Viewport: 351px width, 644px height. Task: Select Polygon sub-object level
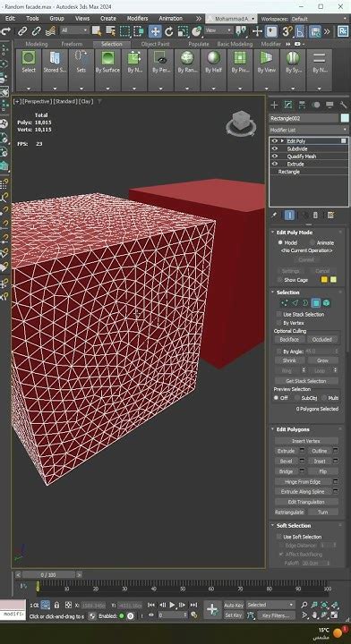coord(316,303)
